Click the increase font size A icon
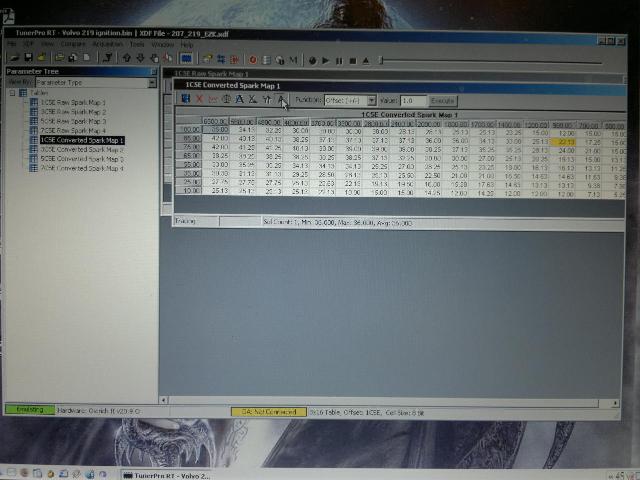640x480 pixels. [239, 100]
